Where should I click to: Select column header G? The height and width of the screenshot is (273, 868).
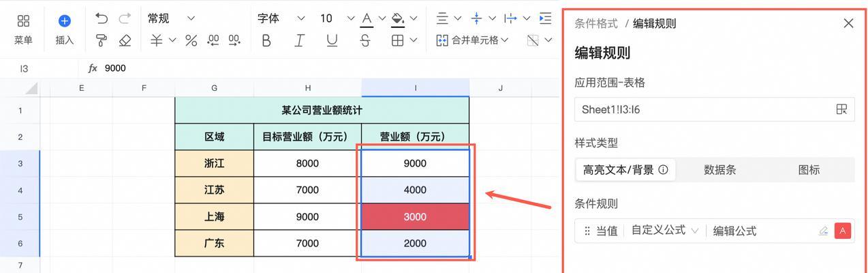click(214, 87)
